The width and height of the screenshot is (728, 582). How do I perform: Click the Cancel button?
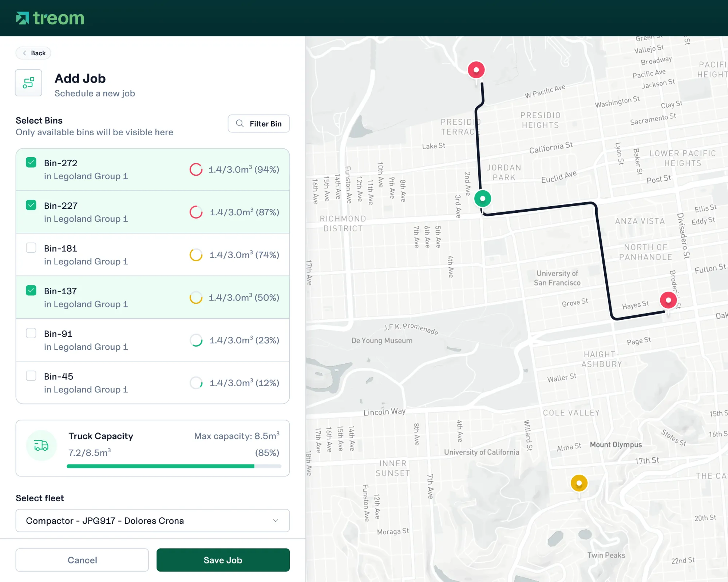coord(82,560)
